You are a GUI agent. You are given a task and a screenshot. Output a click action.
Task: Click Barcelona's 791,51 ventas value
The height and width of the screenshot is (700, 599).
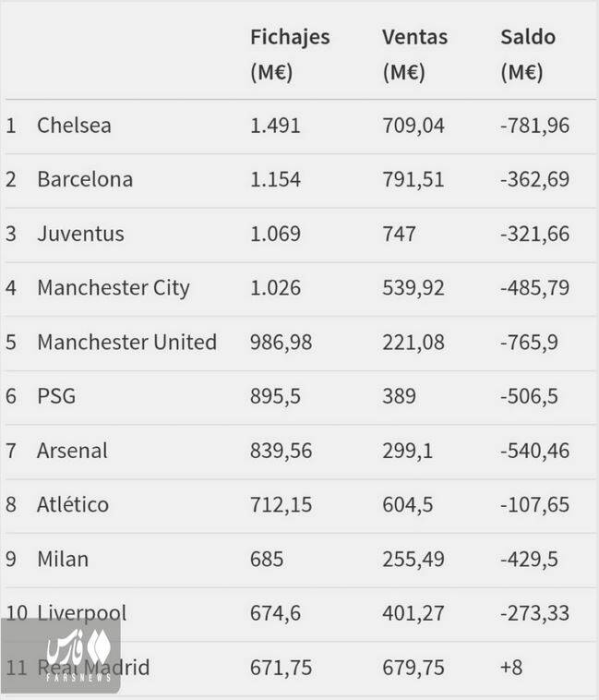413,179
